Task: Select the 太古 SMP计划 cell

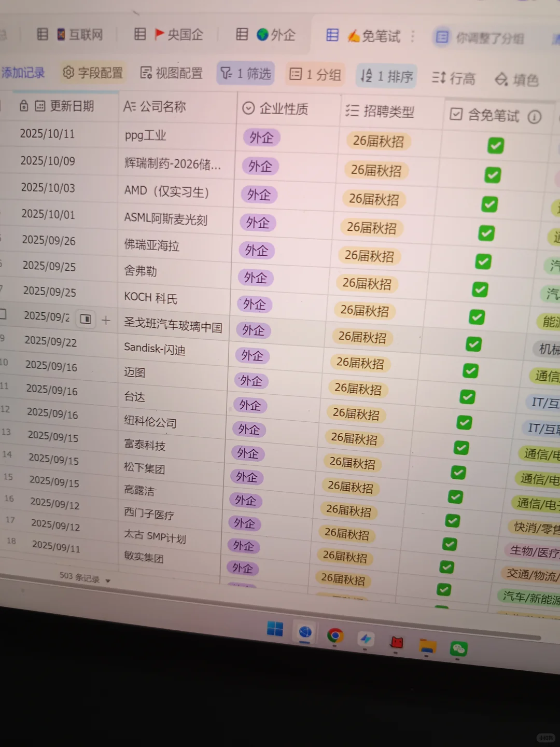Action: (x=169, y=537)
